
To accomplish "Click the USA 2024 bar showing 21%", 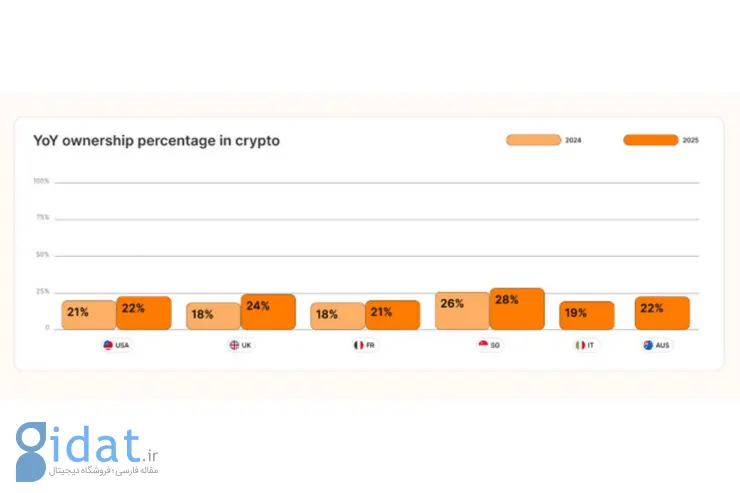I will [89, 315].
